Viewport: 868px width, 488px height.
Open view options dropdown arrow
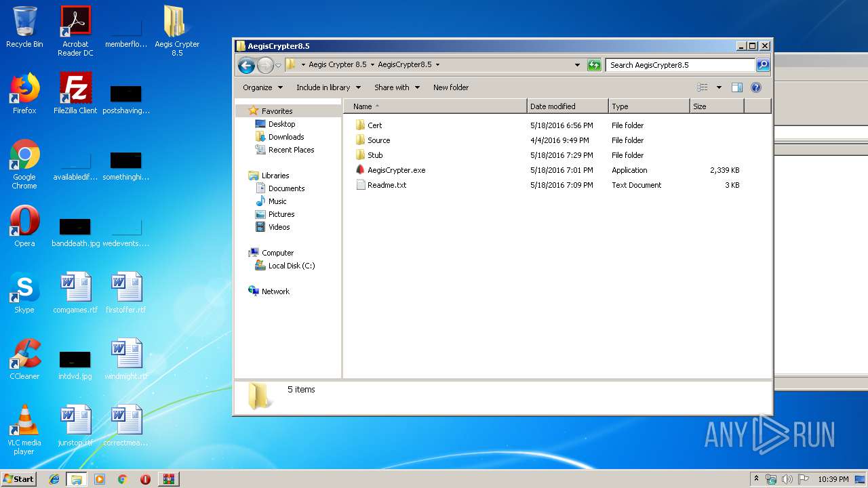719,87
